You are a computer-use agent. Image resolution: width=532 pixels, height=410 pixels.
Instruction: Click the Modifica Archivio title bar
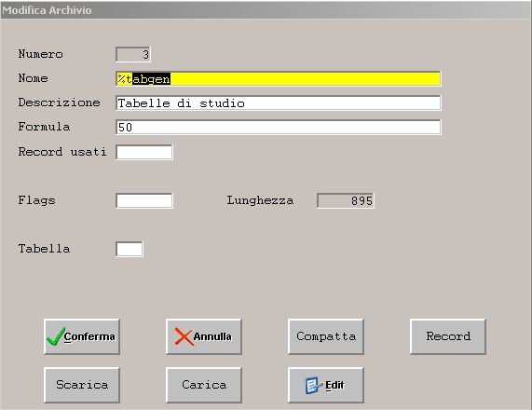(266, 10)
